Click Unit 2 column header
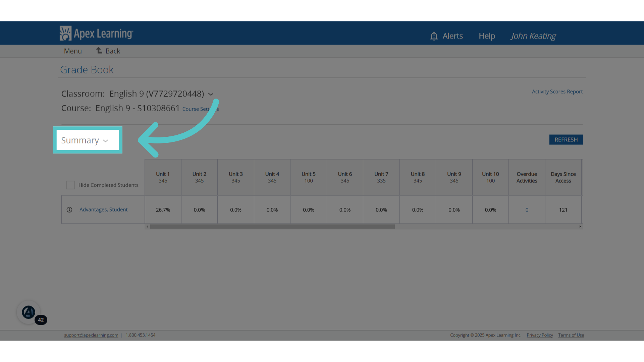The height and width of the screenshot is (362, 644). point(199,177)
